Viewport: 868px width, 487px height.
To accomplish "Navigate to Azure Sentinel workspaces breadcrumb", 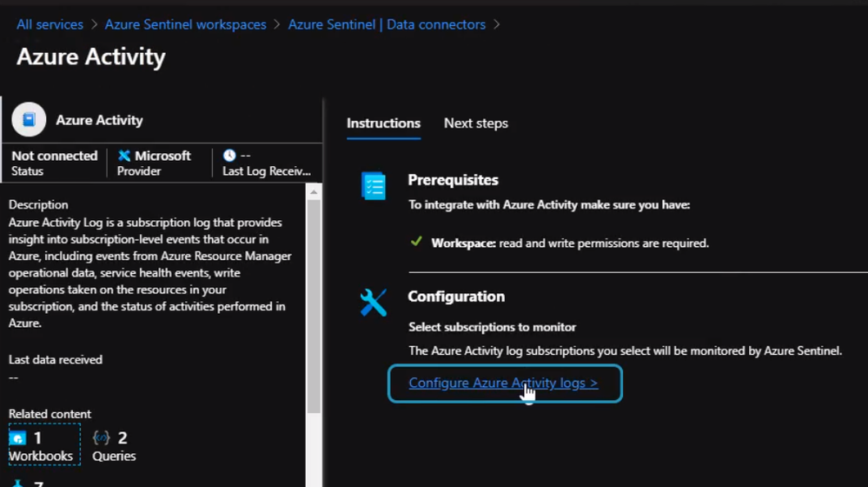I will [x=186, y=24].
